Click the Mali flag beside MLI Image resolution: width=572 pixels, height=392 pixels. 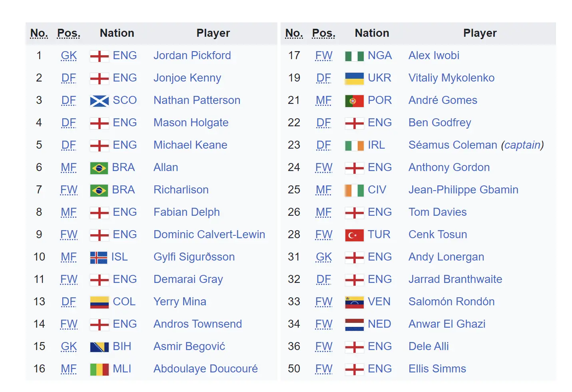point(99,369)
